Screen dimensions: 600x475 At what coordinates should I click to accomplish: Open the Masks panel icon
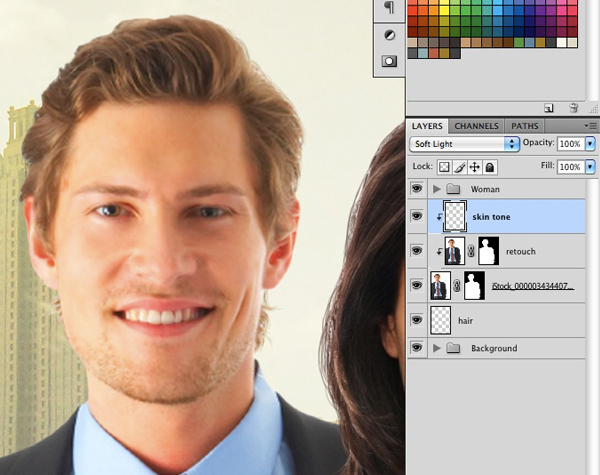coord(389,62)
